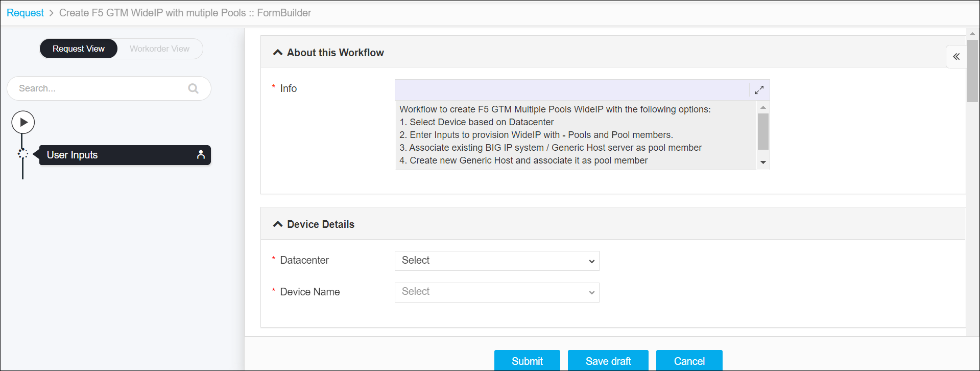Click the Cancel button
This screenshot has width=980, height=371.
689,361
